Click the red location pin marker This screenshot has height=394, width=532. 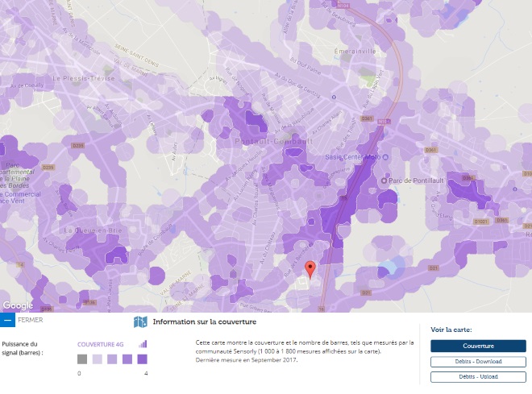click(310, 269)
